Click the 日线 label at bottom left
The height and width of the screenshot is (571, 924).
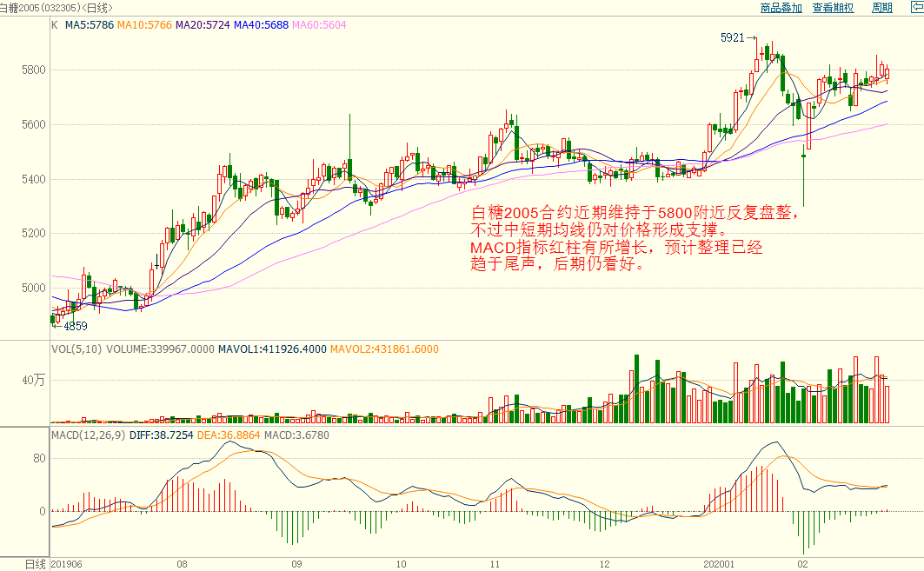tap(34, 564)
